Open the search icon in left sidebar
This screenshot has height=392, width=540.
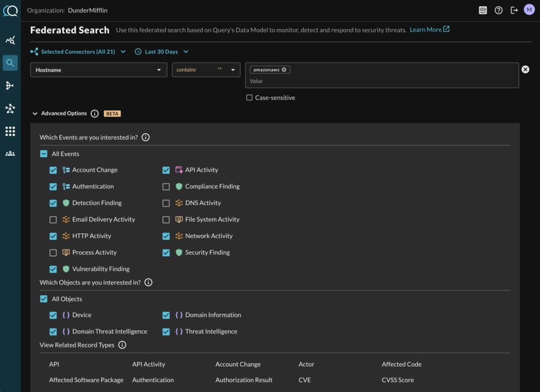tap(10, 63)
